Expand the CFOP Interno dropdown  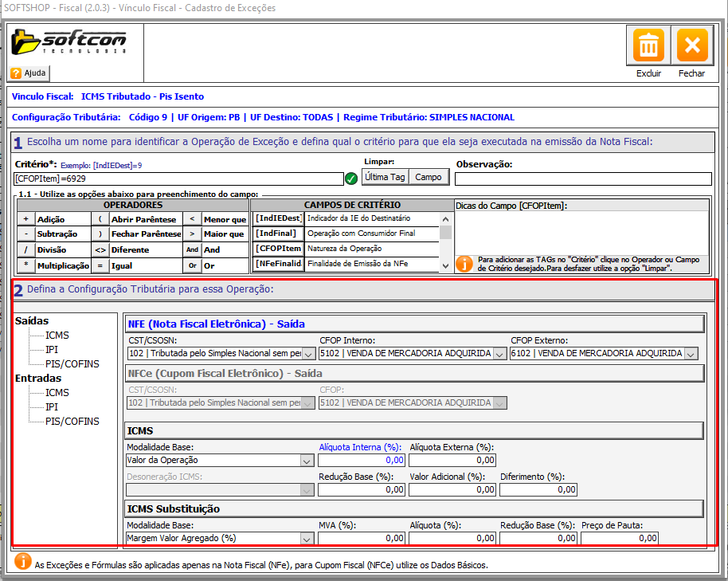[499, 354]
